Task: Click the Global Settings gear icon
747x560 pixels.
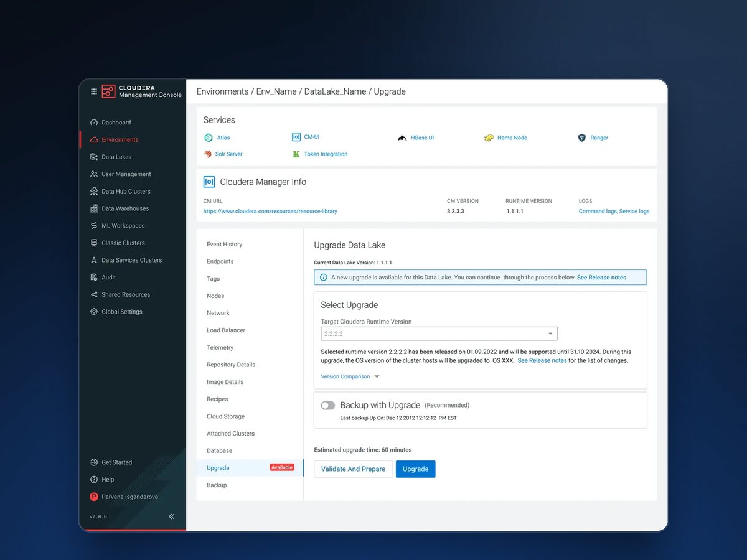Action: [94, 312]
